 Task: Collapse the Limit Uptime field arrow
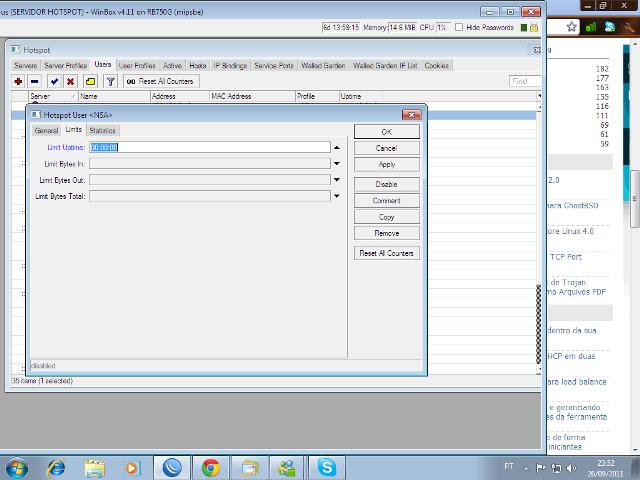(337, 147)
